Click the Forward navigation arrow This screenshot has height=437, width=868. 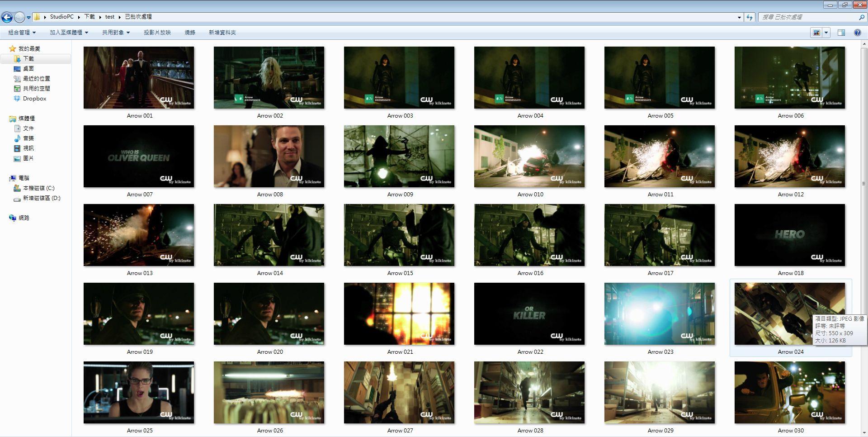click(x=19, y=17)
